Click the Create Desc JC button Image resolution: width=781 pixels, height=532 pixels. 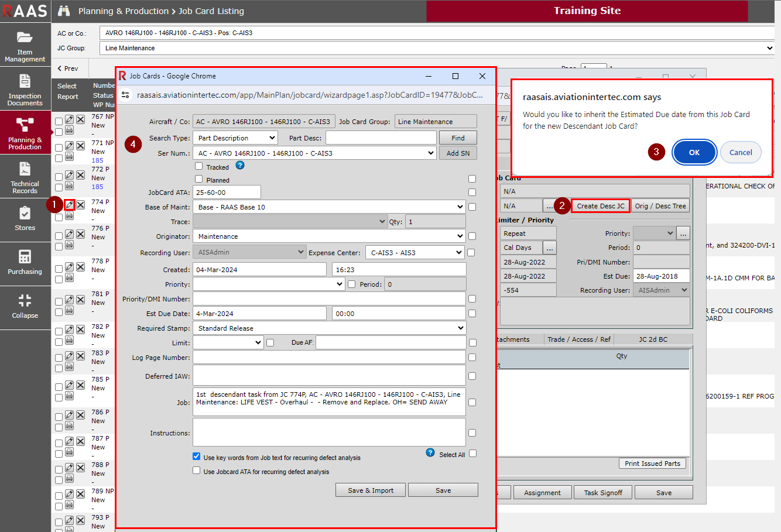click(x=600, y=206)
